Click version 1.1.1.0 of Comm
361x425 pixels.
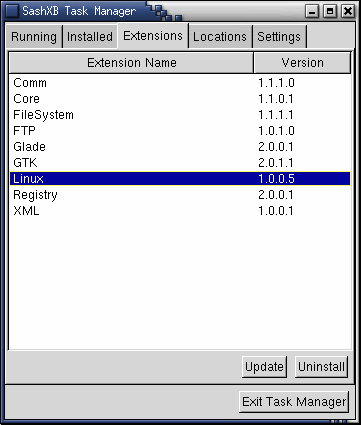pos(276,83)
